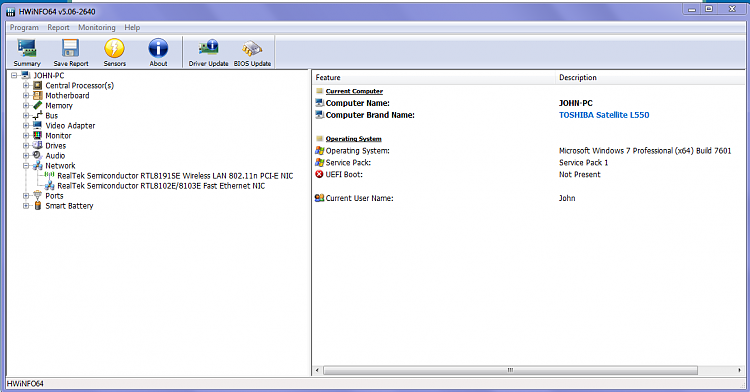Image resolution: width=750 pixels, height=392 pixels.
Task: Click the RTL8191SE wireless adapter icon
Action: 50,176
